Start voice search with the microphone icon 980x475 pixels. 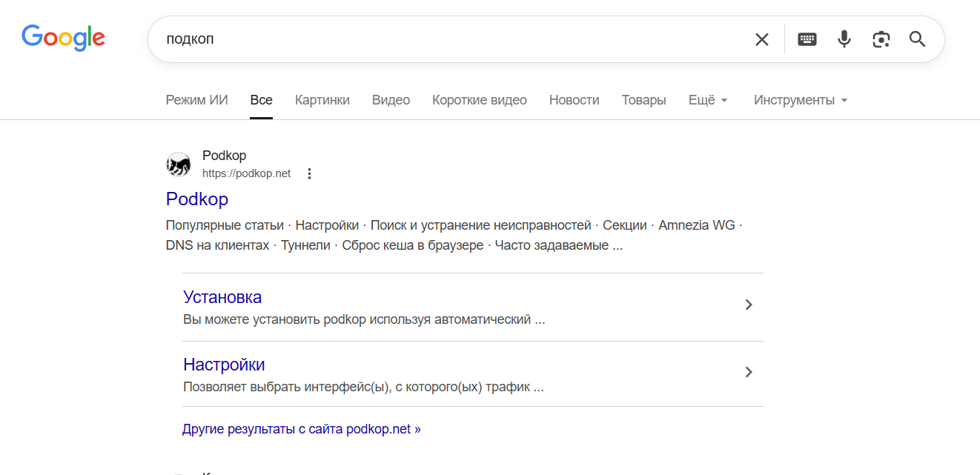coord(844,39)
